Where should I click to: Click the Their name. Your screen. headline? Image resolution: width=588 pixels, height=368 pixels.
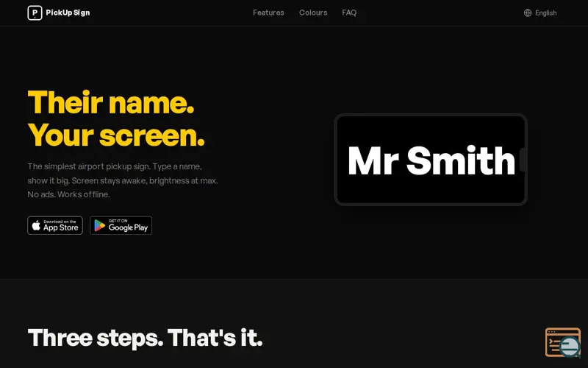click(116, 118)
